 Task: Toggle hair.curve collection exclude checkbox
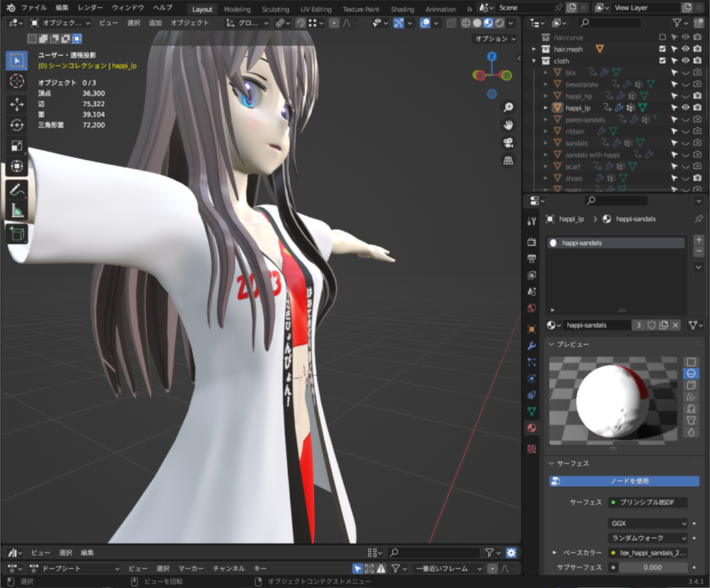click(x=662, y=37)
